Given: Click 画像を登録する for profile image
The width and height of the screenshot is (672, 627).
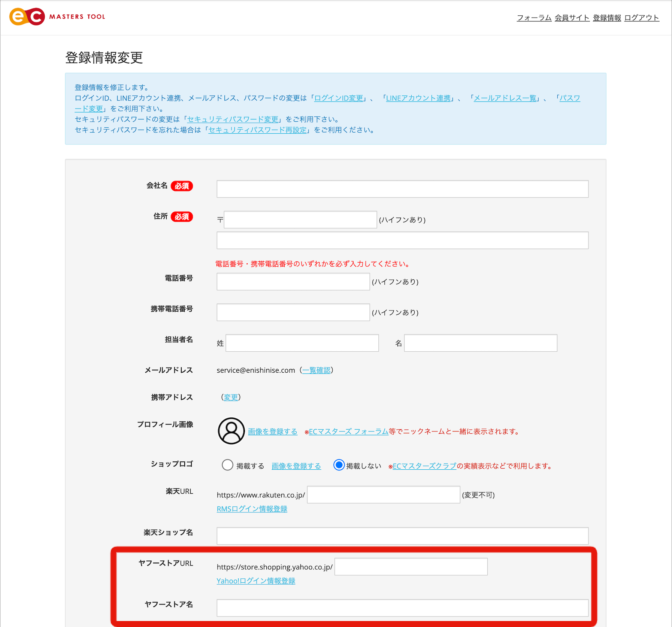Looking at the screenshot, I should (272, 431).
